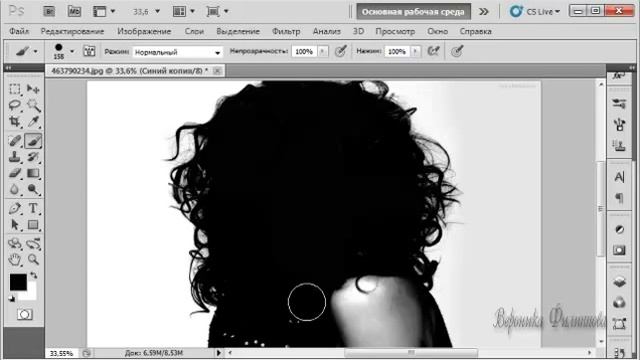Open the Выделение menu
Image resolution: width=640 pixels, height=360 pixels.
(x=238, y=31)
